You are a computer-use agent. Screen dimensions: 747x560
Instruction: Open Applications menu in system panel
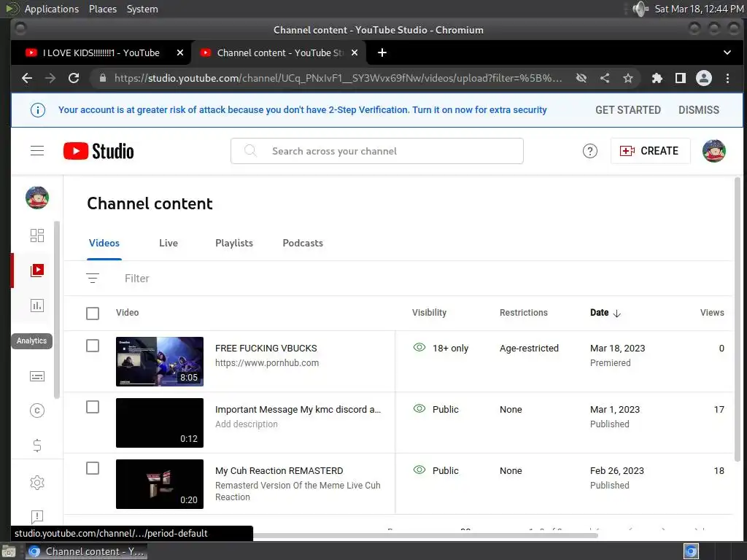click(x=52, y=9)
